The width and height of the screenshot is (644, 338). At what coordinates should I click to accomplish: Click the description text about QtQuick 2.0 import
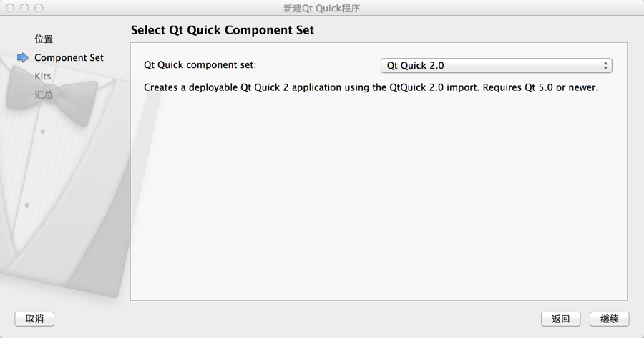371,88
